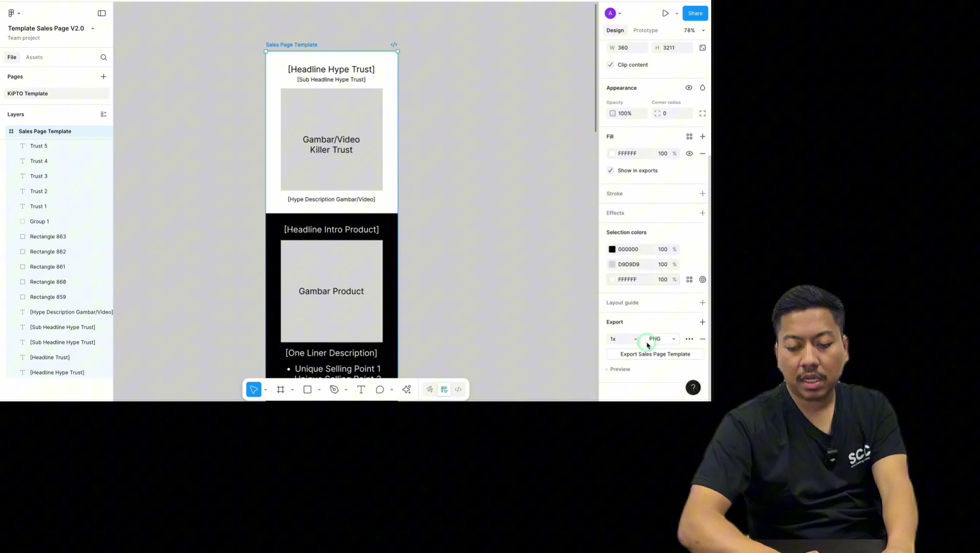
Task: Click the D9D9D9 selection color swatch
Action: pyautogui.click(x=612, y=265)
